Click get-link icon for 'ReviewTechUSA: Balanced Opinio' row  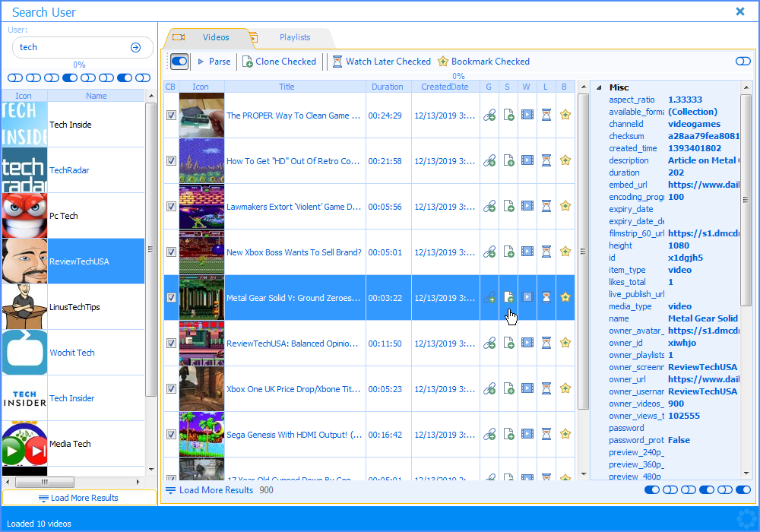pyautogui.click(x=489, y=343)
